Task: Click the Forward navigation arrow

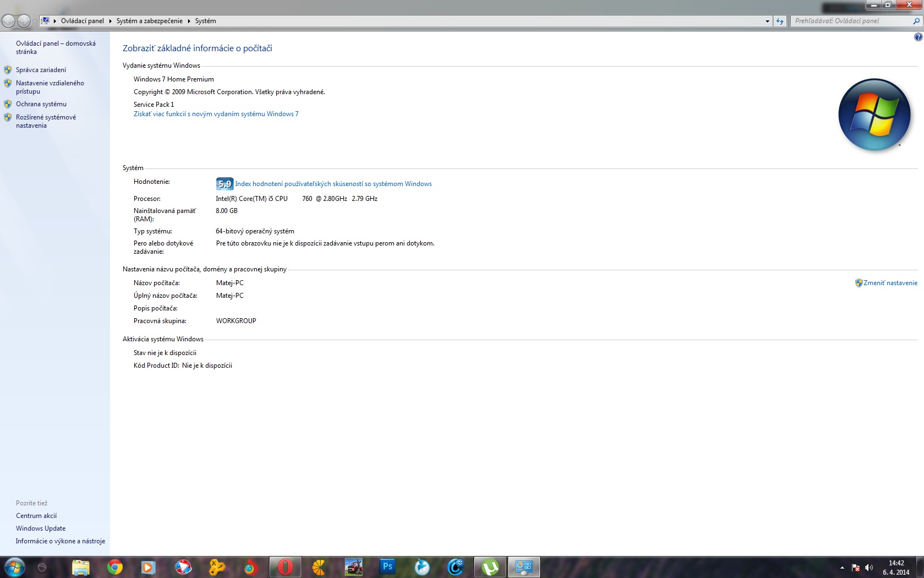Action: [x=24, y=21]
